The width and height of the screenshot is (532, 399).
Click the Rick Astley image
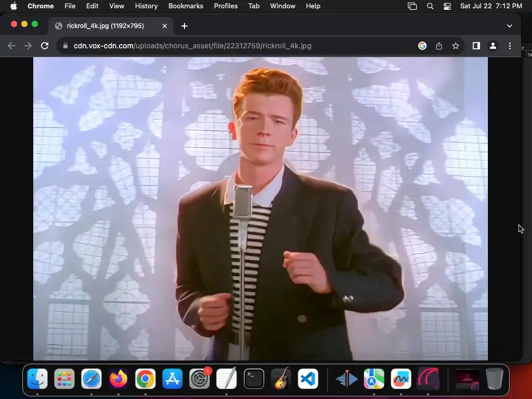click(x=260, y=209)
